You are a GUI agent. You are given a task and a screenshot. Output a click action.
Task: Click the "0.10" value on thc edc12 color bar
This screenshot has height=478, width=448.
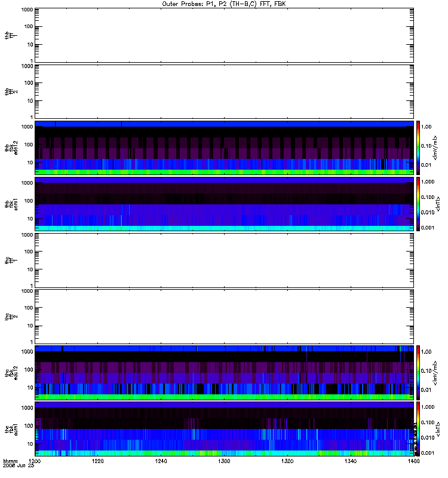pyautogui.click(x=426, y=370)
